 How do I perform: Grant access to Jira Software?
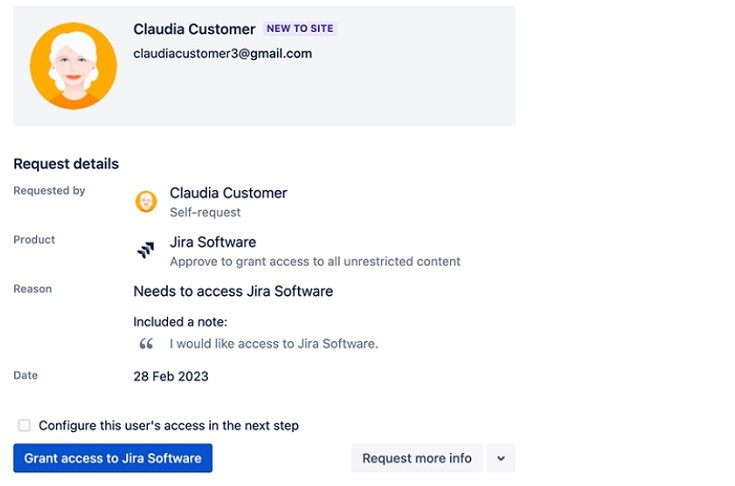click(113, 458)
